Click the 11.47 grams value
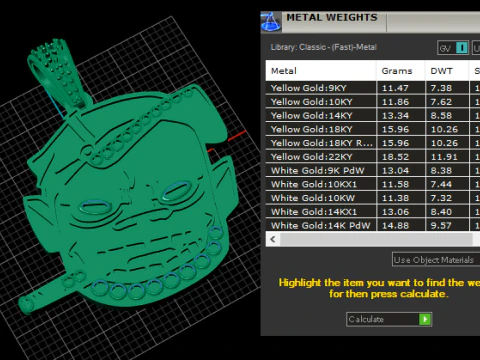 395,88
